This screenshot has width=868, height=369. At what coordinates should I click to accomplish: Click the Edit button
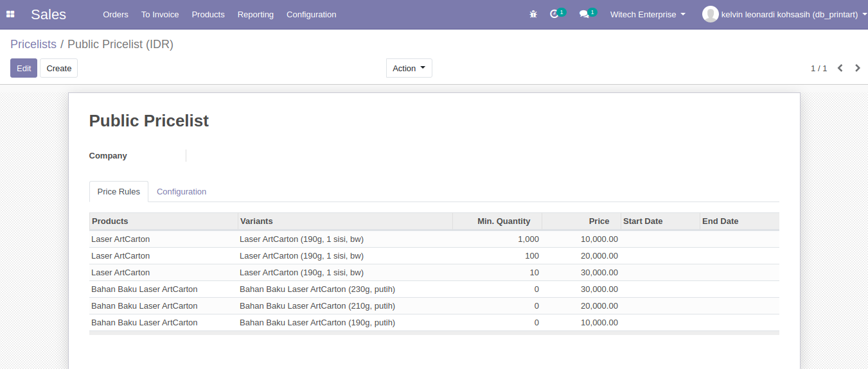click(24, 68)
